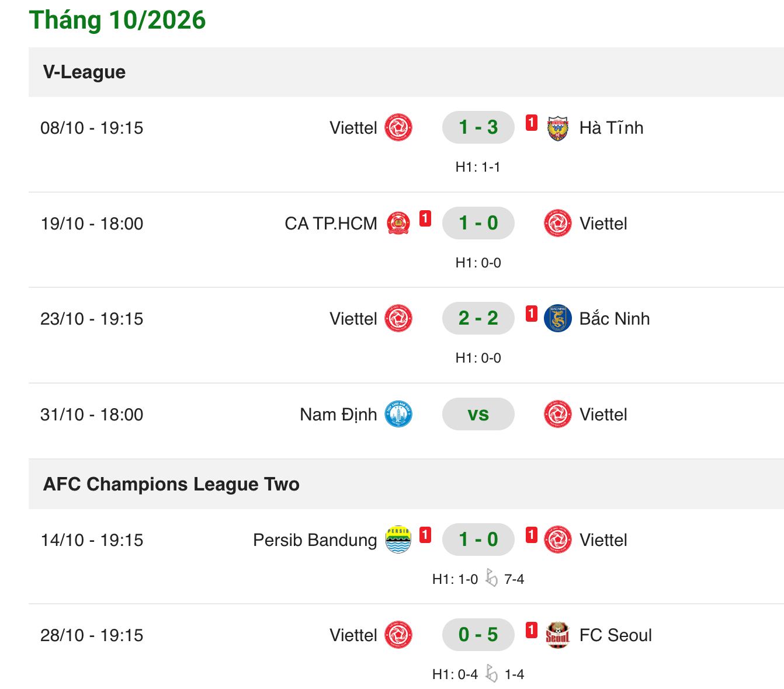Screen dimensions: 784x689
Task: Click the Tháng 10/2026 month heading
Action: (x=117, y=20)
